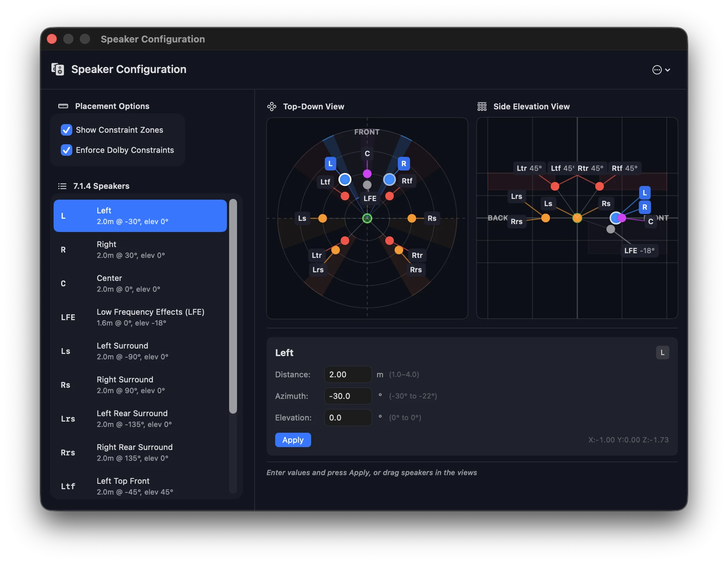Screen dimensions: 728x564
Task: Click the Azimuth input field
Action: 347,396
